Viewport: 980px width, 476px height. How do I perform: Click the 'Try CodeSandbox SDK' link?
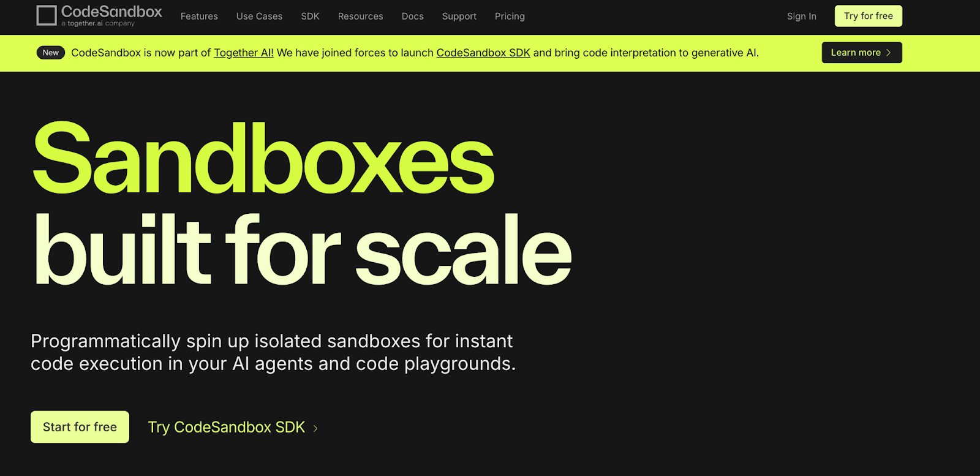pyautogui.click(x=226, y=427)
